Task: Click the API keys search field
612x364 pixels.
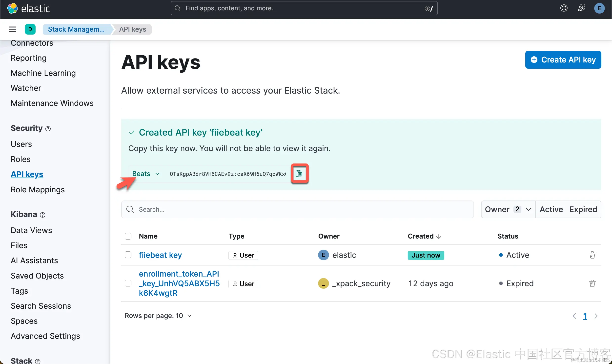Action: [297, 209]
